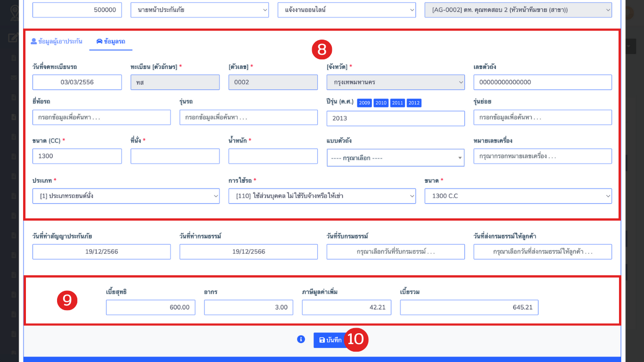Click the ยี่ห้อรถ search field
This screenshot has width=644, height=362.
(101, 117)
